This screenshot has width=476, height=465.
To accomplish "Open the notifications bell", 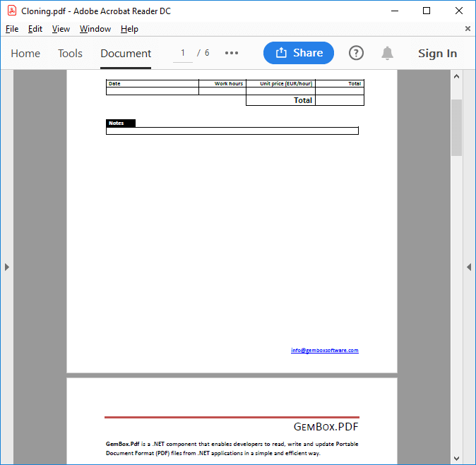I will (387, 54).
